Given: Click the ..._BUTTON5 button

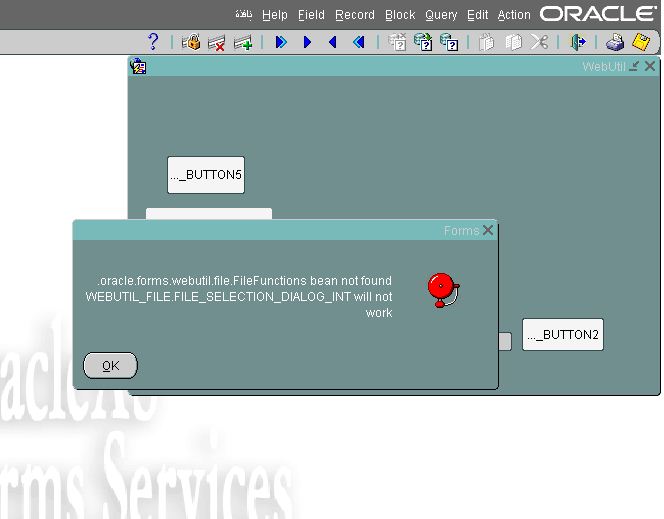Looking at the screenshot, I should [x=206, y=175].
